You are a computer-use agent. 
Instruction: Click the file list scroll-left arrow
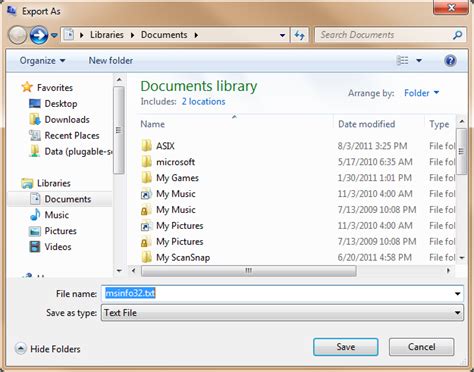[x=134, y=271]
